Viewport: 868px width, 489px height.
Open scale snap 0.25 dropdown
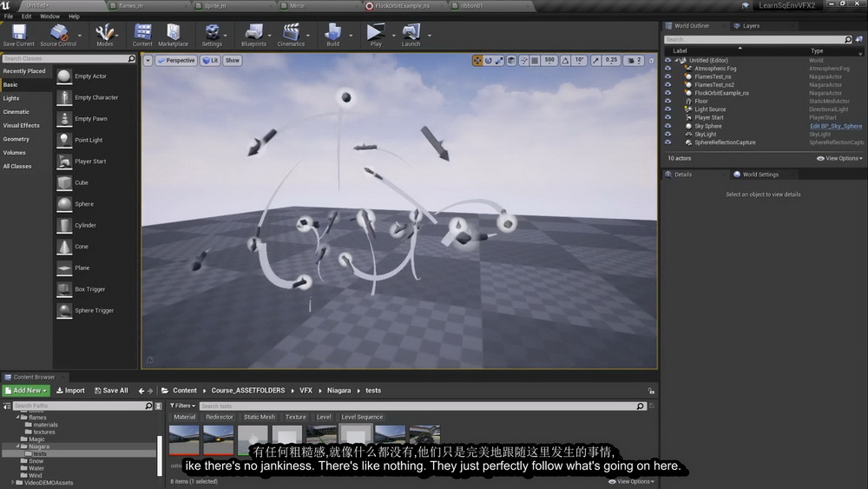[611, 60]
